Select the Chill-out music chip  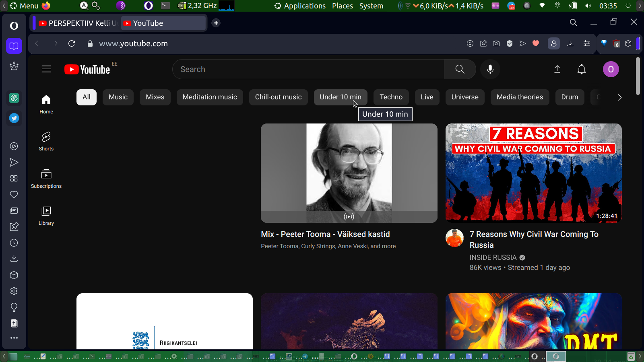(x=278, y=97)
